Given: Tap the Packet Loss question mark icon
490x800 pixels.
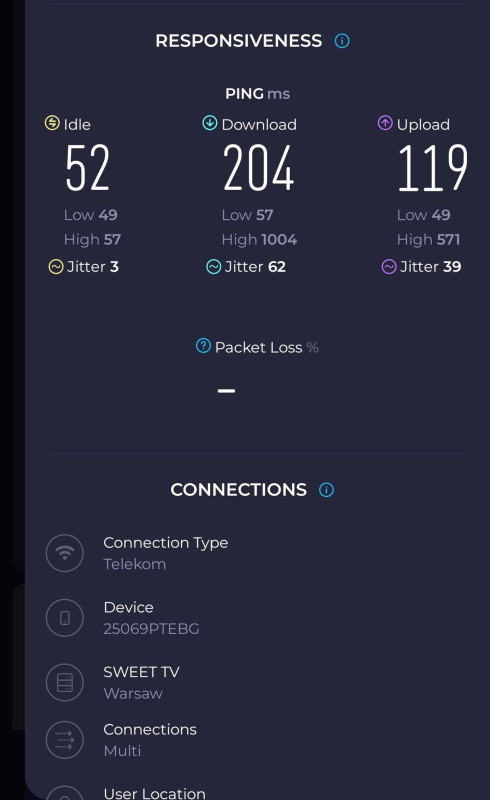Looking at the screenshot, I should tap(203, 346).
